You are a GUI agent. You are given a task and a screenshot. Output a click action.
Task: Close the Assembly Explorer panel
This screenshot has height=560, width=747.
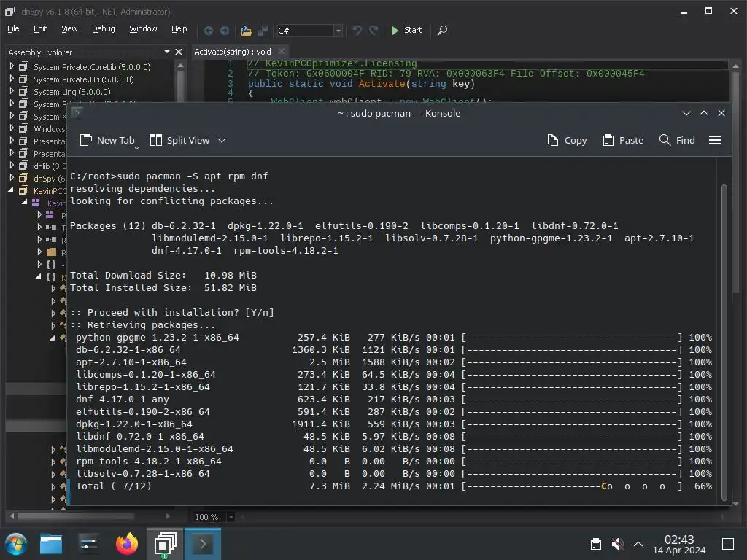pos(179,52)
